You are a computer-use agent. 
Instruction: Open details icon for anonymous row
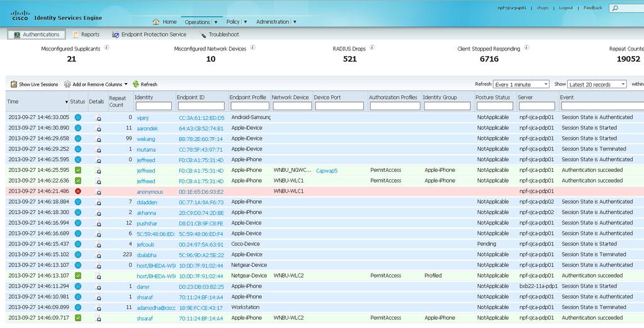98,192
